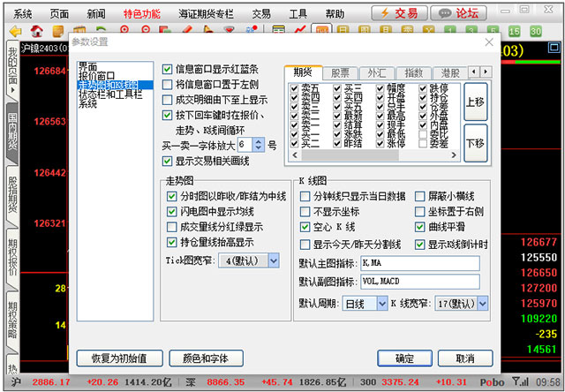565x392 pixels.
Task: Open the K 线宽窄 17(默认) dropdown
Action: [483, 304]
